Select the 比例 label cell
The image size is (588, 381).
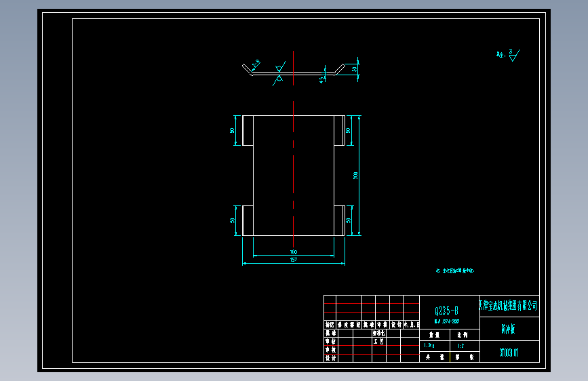pyautogui.click(x=465, y=334)
